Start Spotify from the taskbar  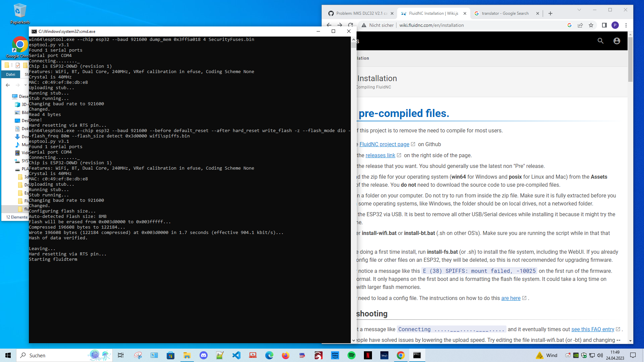[352, 355]
